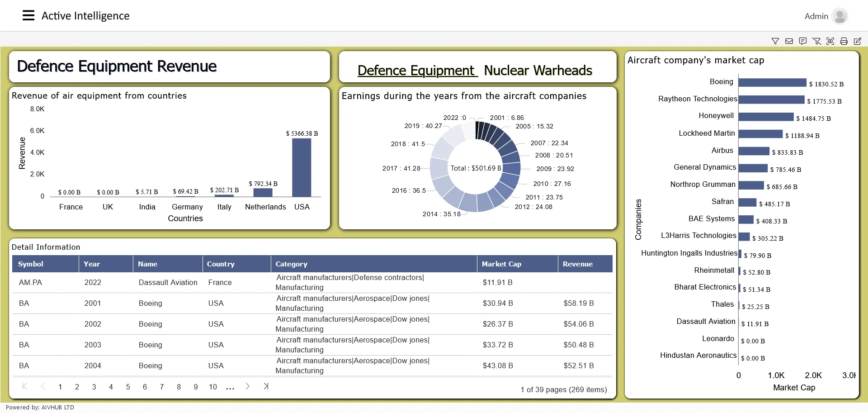Select the BAE Systems company label
Screen dimensions: 868x413
[x=711, y=219]
